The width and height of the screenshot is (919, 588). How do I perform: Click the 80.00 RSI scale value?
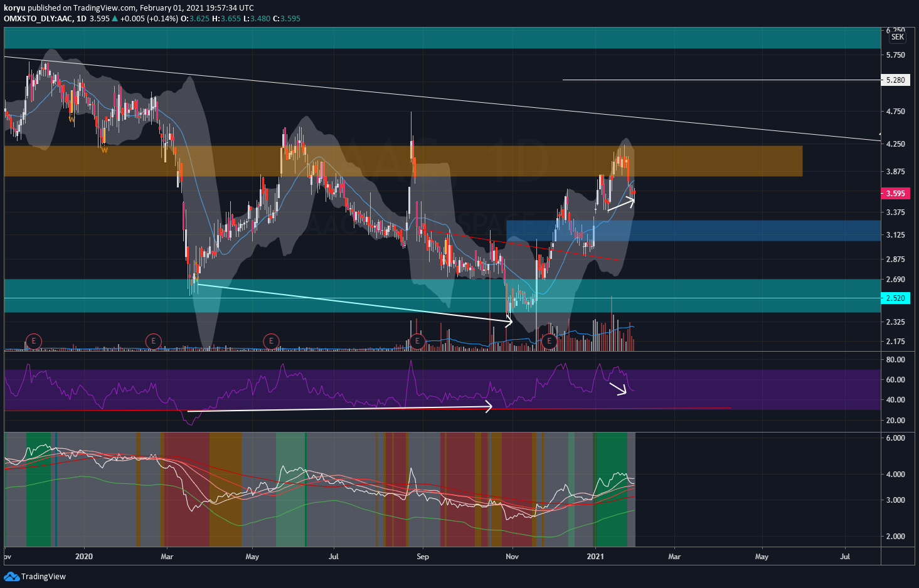pos(895,360)
